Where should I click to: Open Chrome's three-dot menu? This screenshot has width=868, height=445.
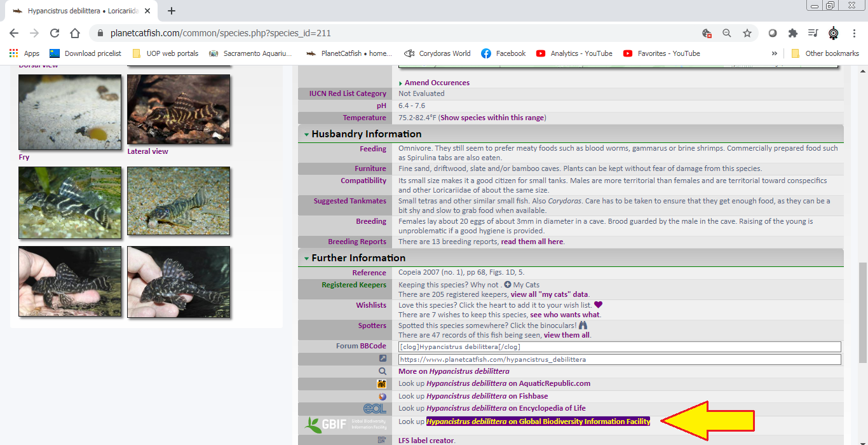(x=854, y=33)
